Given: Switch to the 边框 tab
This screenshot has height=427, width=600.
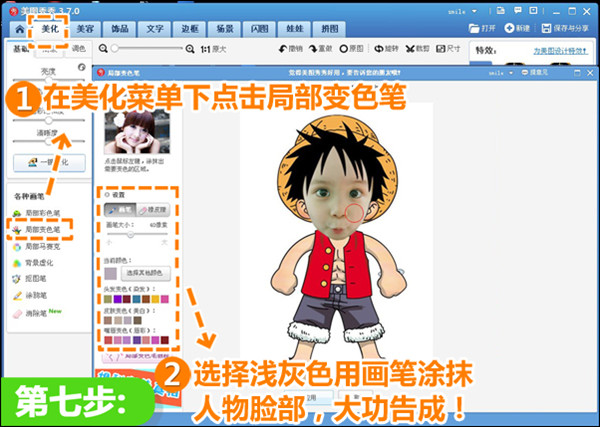Looking at the screenshot, I should tap(190, 29).
